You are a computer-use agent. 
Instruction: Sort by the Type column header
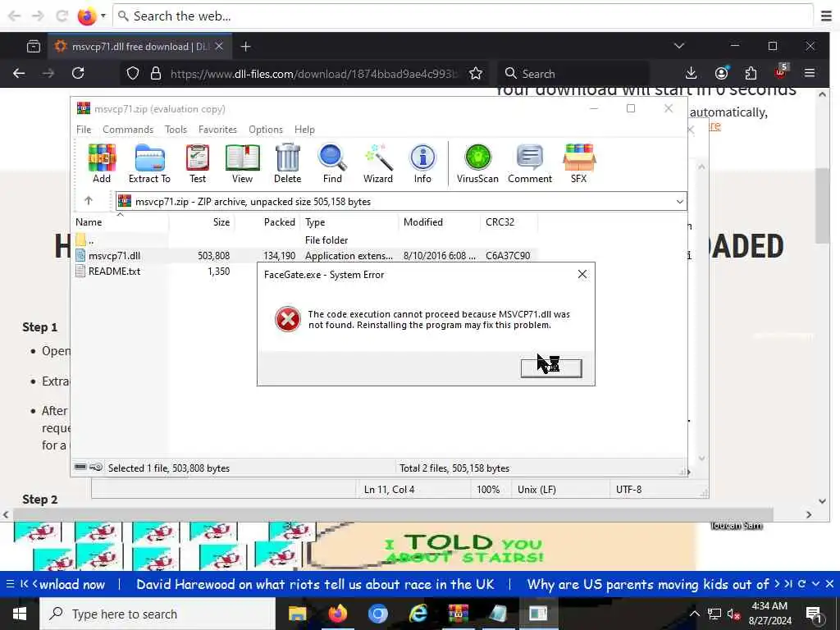[x=349, y=222]
